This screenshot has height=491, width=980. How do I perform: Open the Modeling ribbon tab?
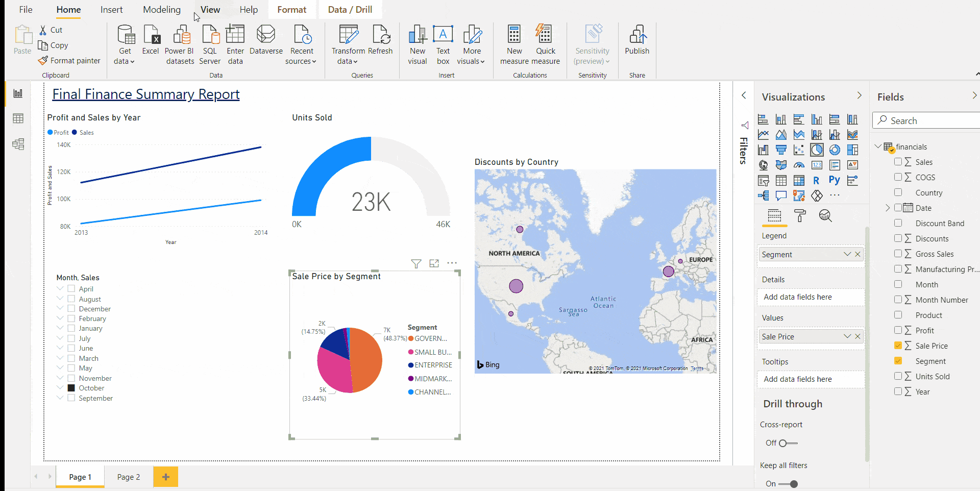click(161, 10)
